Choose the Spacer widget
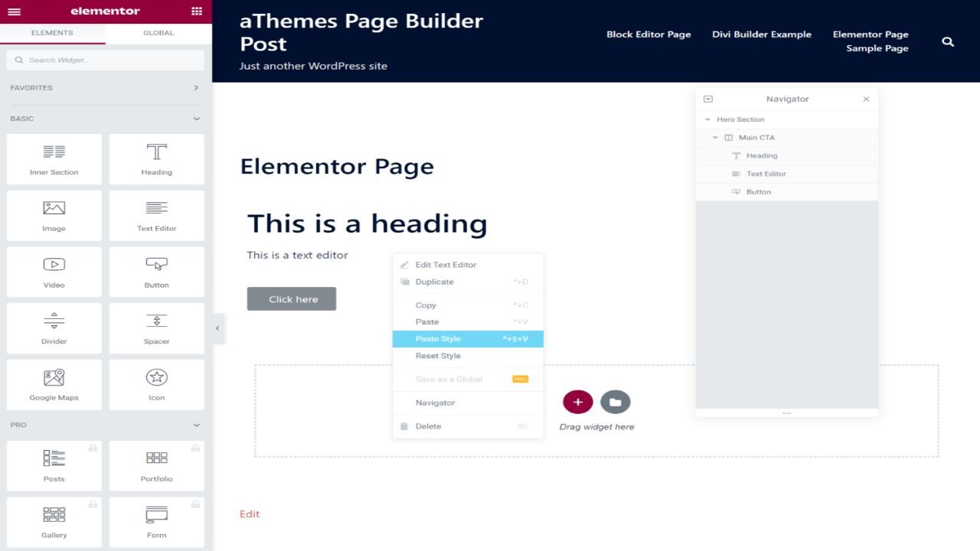 [x=157, y=328]
